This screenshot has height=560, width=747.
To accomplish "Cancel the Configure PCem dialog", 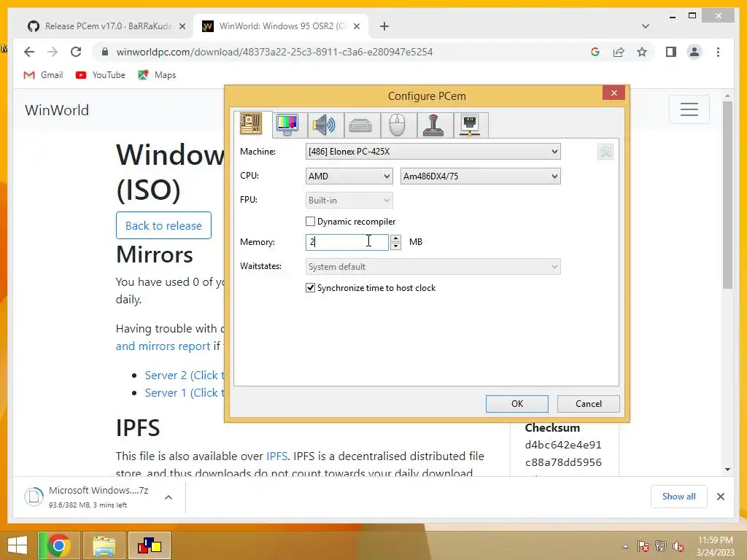I will click(x=589, y=404).
